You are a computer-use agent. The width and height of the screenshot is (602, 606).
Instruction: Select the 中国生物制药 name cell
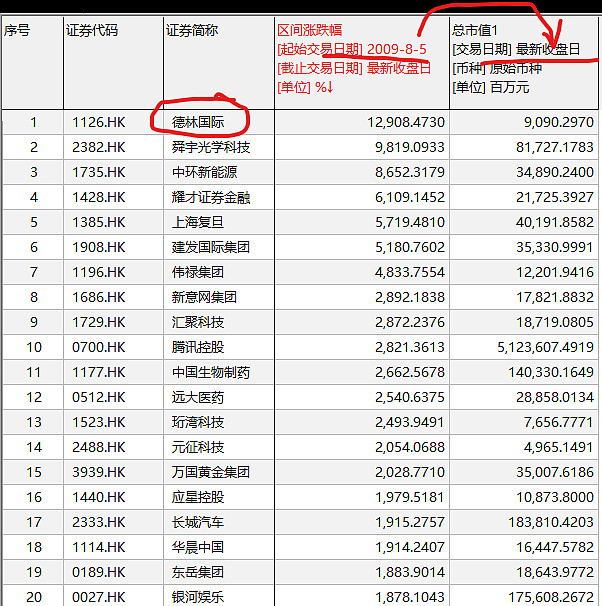[211, 373]
